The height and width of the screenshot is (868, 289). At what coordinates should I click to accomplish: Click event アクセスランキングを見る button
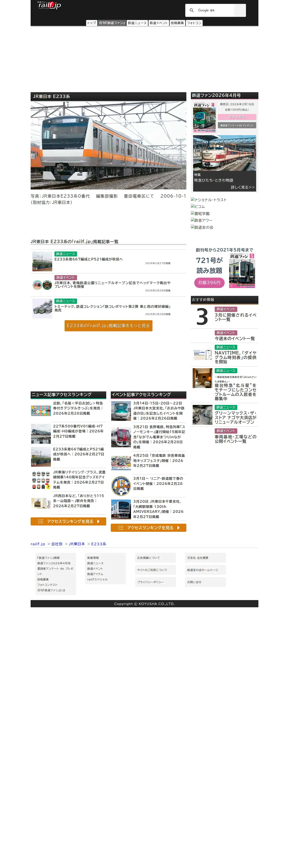pyautogui.click(x=148, y=528)
